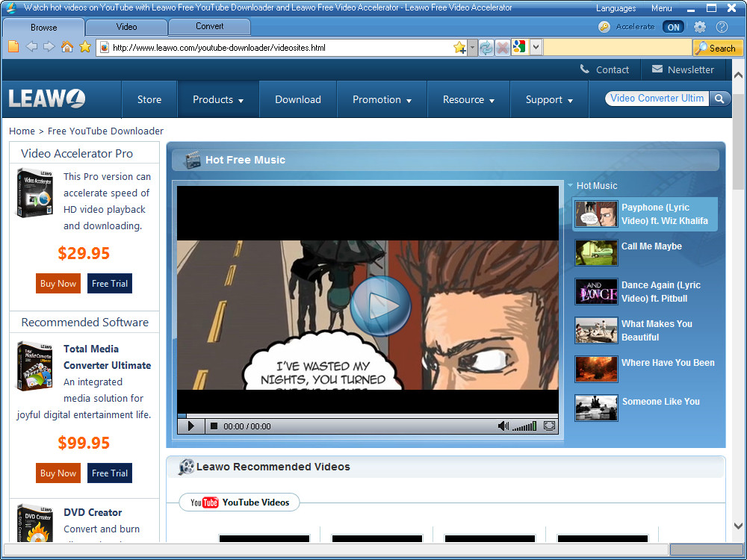
Task: Expand the Products menu
Action: tap(218, 99)
